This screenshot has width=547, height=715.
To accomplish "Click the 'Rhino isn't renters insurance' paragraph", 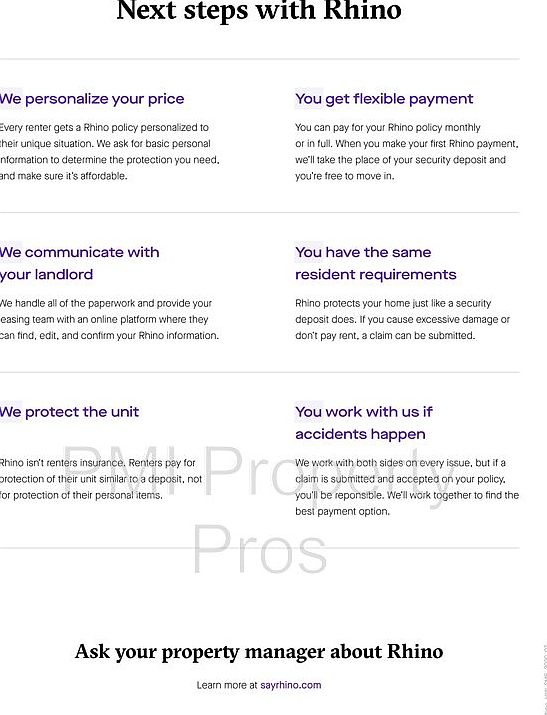I will click(101, 479).
